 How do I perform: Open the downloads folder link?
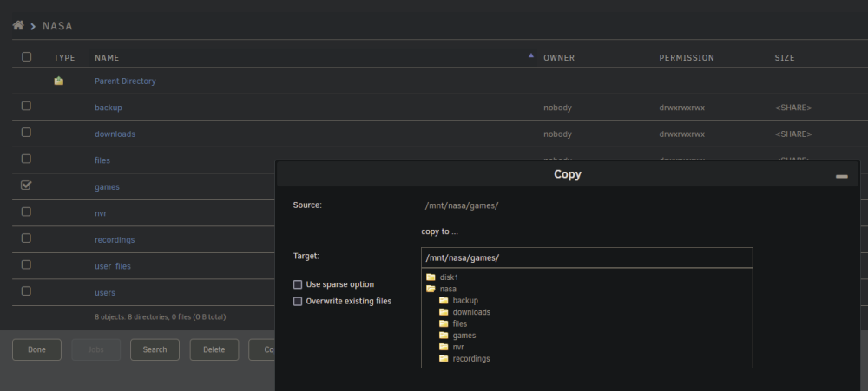tap(115, 134)
